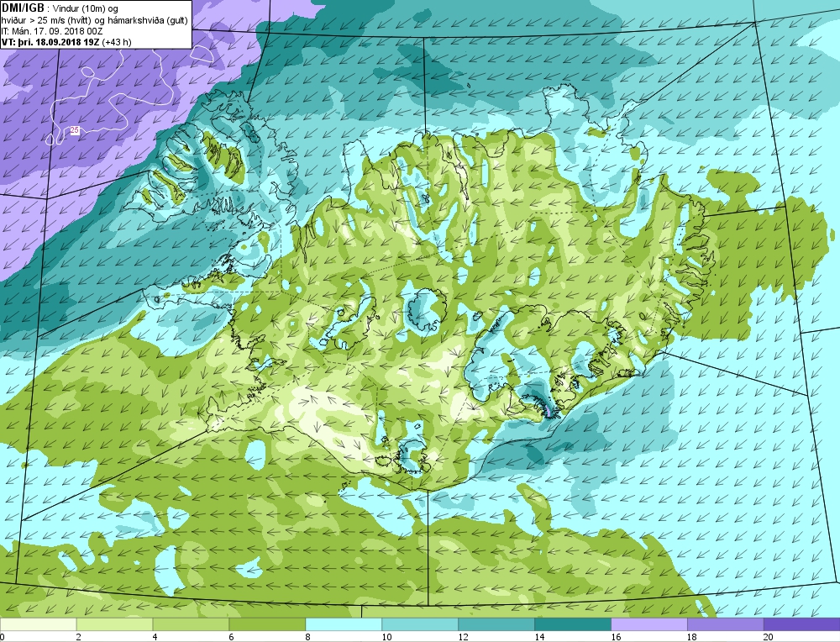Click the 4–6 m/s green legend swatch
Image resolution: width=840 pixels, height=642 pixels.
pos(191,624)
